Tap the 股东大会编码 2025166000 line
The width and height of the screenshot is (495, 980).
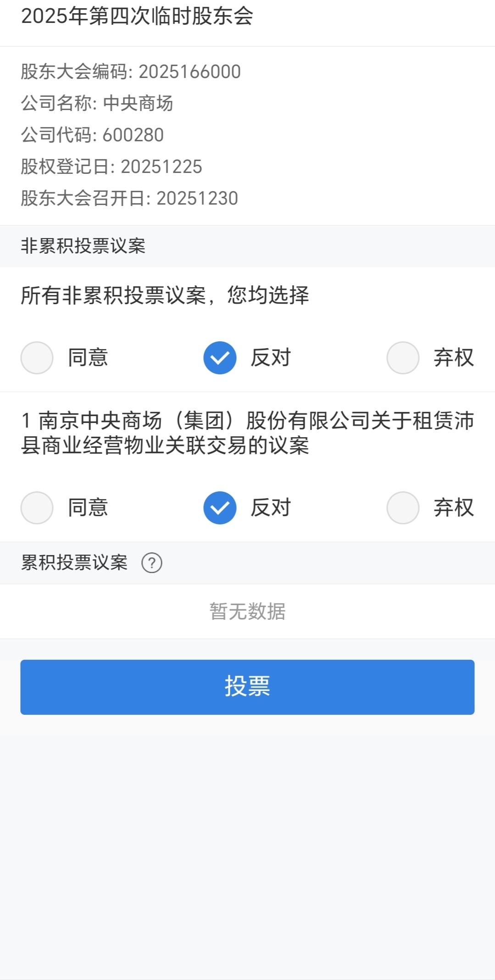pos(131,72)
